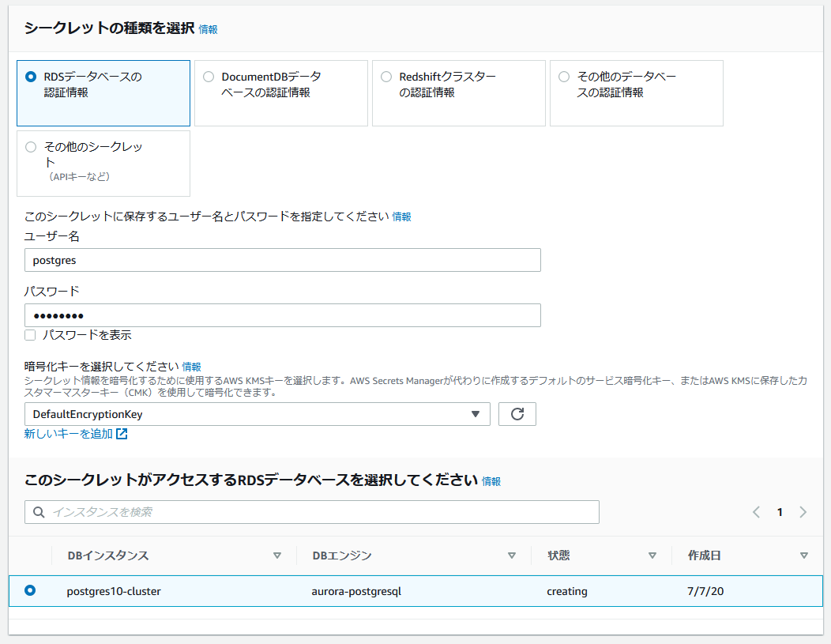Click into the パスワード input field

pos(283,315)
